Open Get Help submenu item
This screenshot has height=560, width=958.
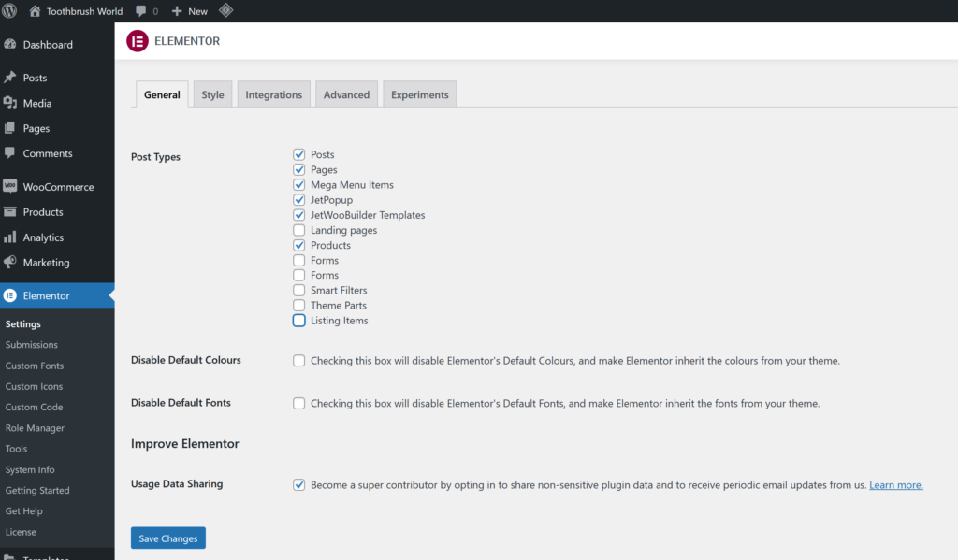(23, 510)
